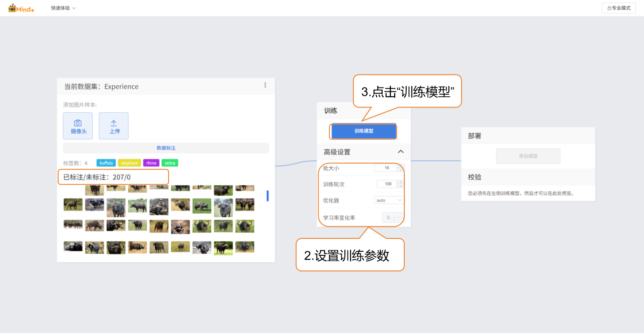644x333 pixels.
Task: Click the Mind+ logo
Action: 21,8
